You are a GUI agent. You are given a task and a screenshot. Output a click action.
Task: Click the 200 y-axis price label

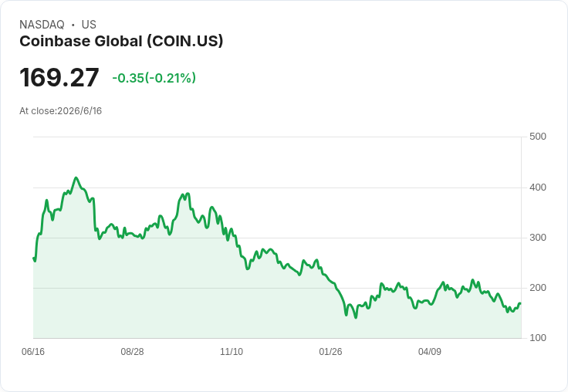click(x=538, y=288)
